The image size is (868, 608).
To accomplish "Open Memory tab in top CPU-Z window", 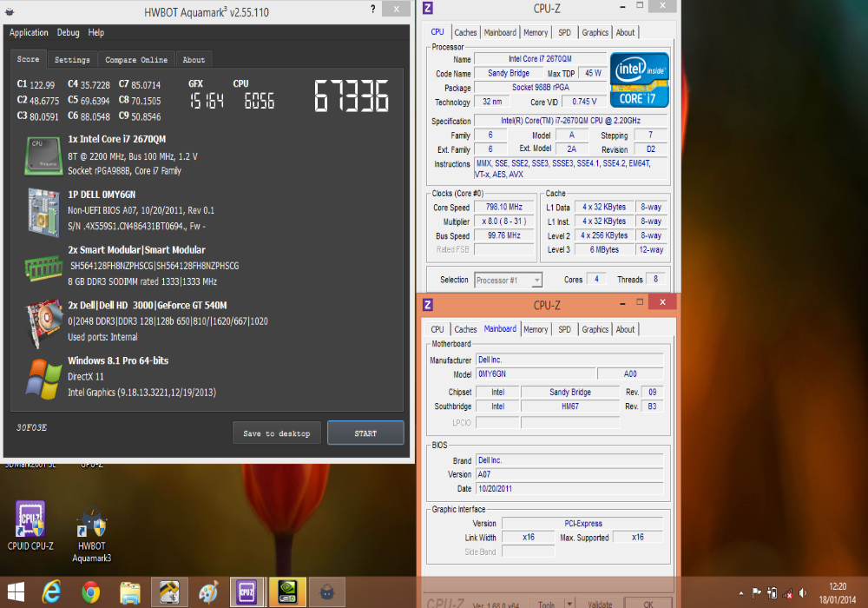I will tap(536, 33).
